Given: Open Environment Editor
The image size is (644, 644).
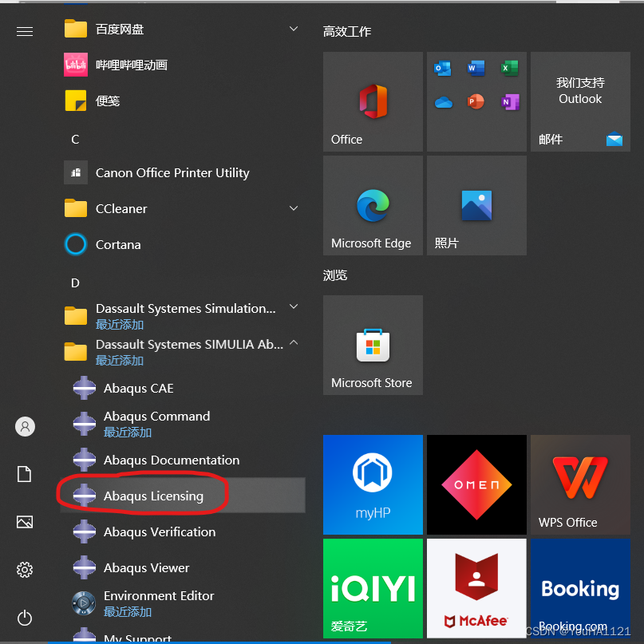Looking at the screenshot, I should tap(183, 603).
